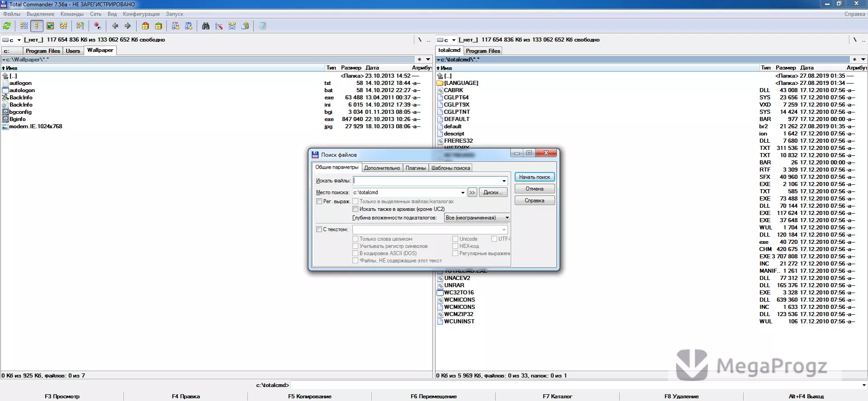Open right panel directory history arrow
Viewport: 868px width, 401px height.
863,60
